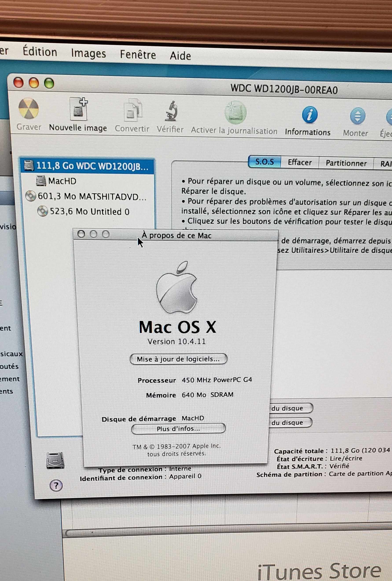This screenshot has width=392, height=581.
Task: Click the disc icon of Untitled 0
Action: [x=42, y=211]
